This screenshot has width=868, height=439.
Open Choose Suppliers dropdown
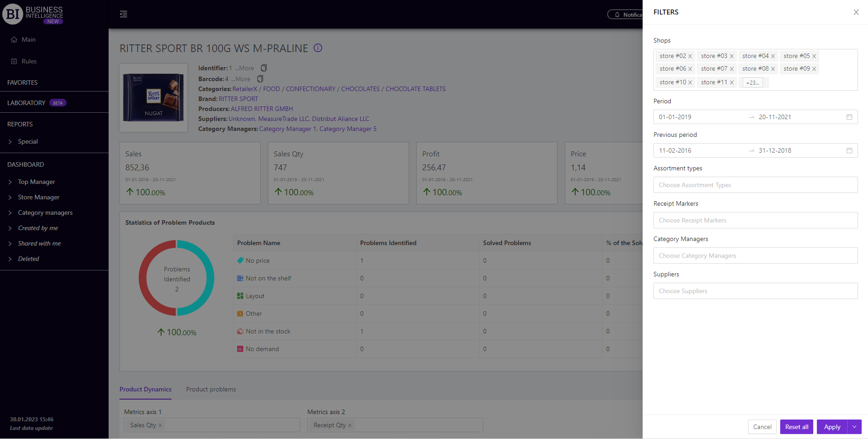tap(755, 291)
